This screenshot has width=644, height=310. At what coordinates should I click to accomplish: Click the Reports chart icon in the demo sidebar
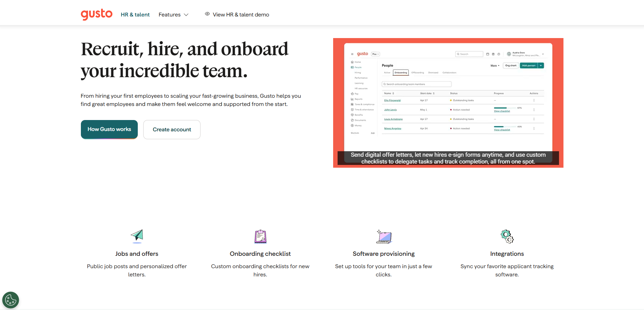point(352,99)
